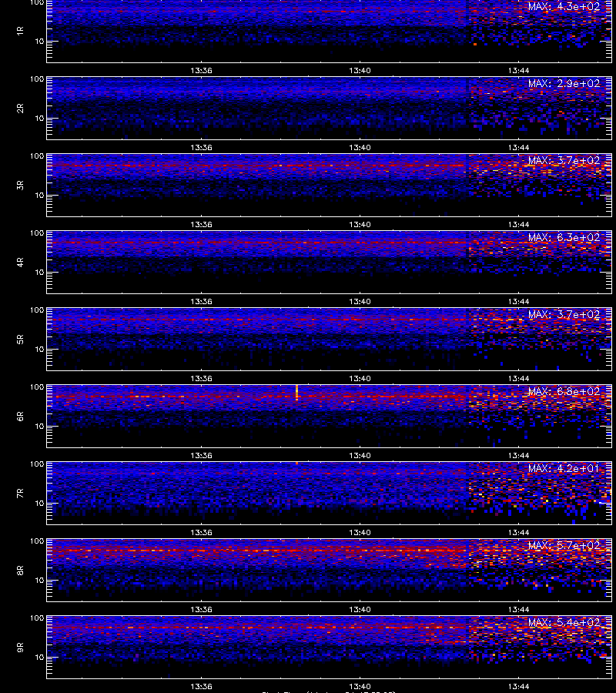616x693 pixels.
Task: Click the 13:40 time label below panel 5R
Action: tap(360, 378)
